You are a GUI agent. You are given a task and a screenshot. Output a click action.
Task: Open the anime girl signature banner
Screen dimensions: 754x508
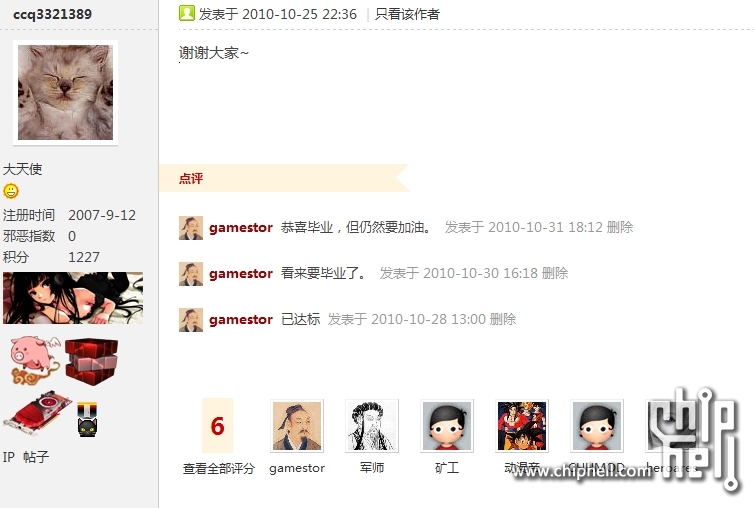coord(73,298)
